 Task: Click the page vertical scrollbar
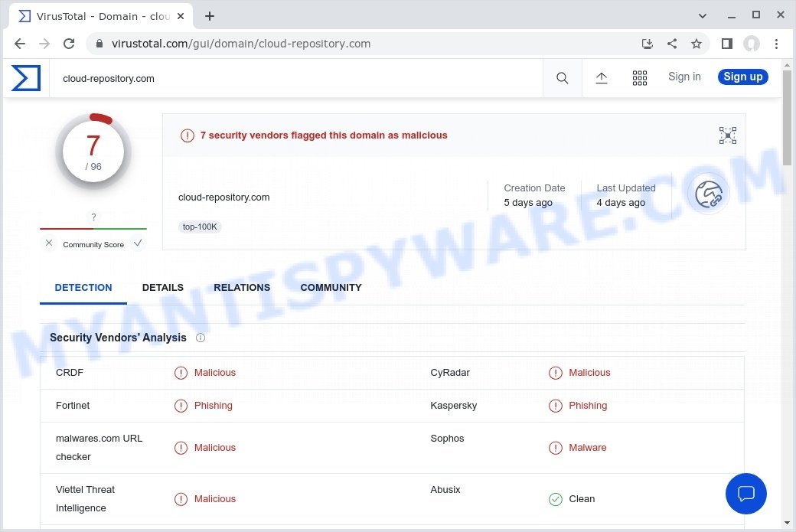tap(787, 118)
